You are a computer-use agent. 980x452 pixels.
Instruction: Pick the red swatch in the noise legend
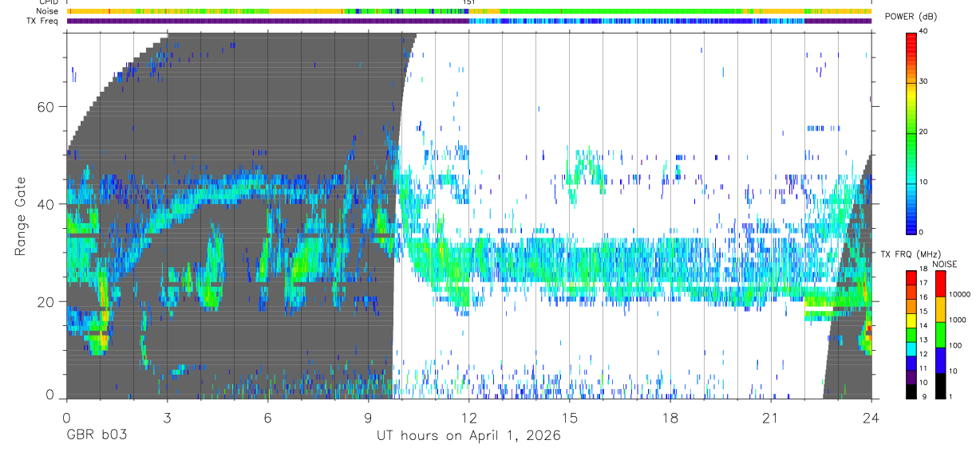939,284
